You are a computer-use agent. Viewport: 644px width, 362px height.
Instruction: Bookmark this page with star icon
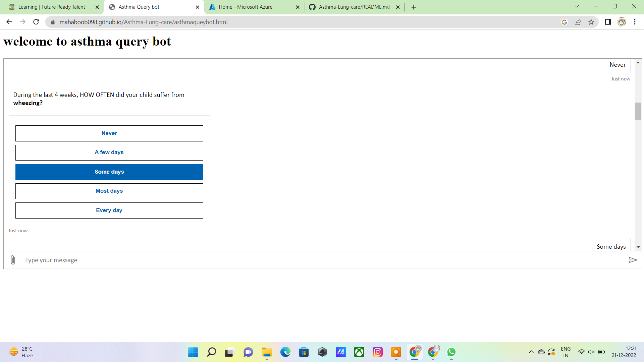[x=591, y=22]
